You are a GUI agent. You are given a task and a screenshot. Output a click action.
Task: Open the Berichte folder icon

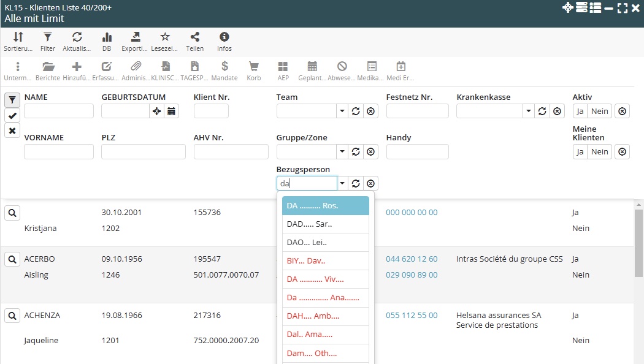(x=48, y=67)
